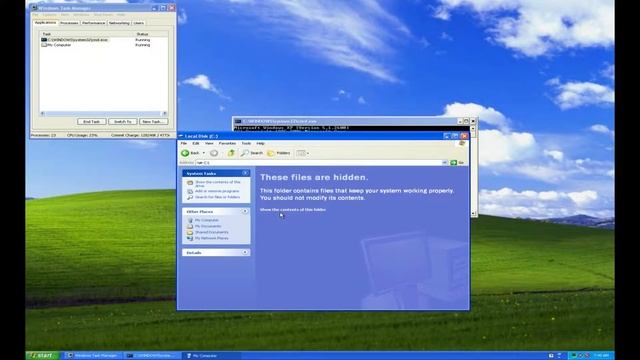Open the Tools menu in Explorer

pos(246,143)
